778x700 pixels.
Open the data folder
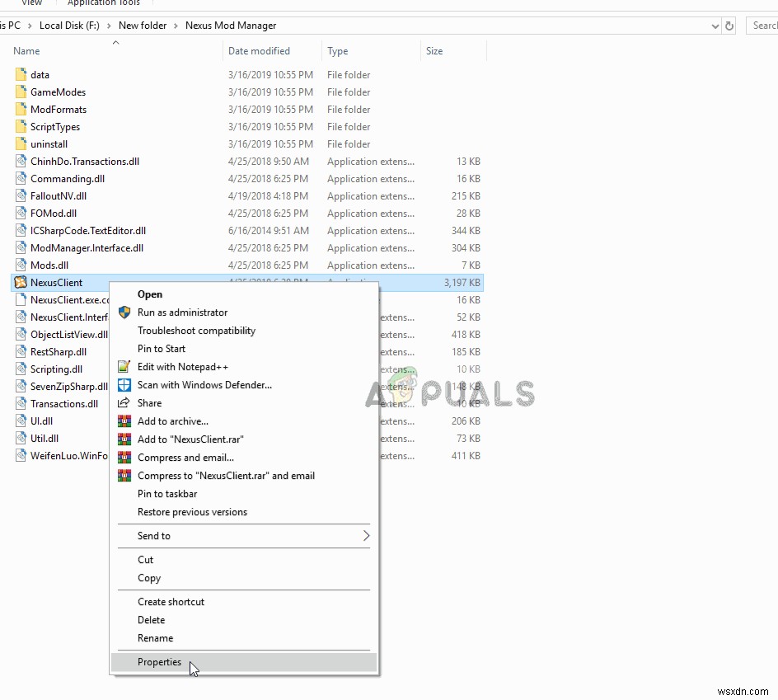40,74
